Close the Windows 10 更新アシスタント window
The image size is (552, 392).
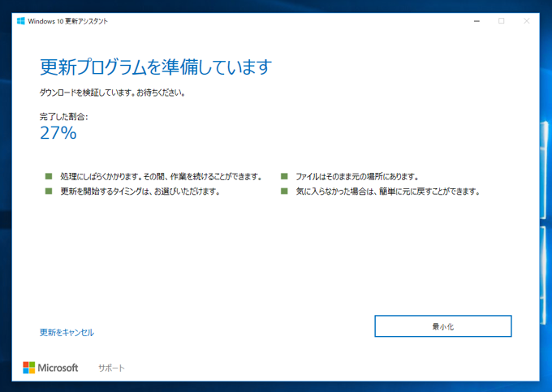pos(527,21)
